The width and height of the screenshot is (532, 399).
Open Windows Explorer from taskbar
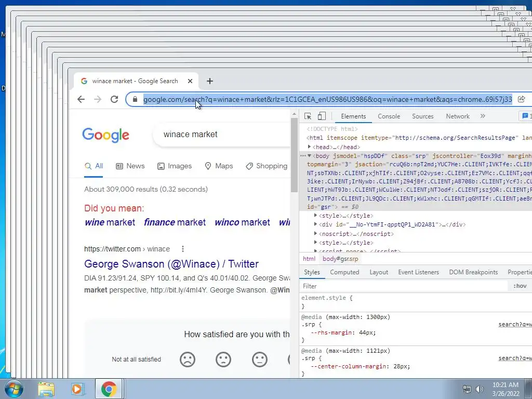coord(46,389)
